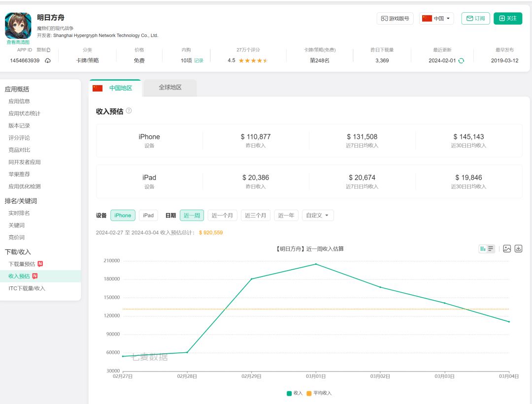Toggle 平均收入 legend series
The width and height of the screenshot is (532, 404).
tap(319, 393)
